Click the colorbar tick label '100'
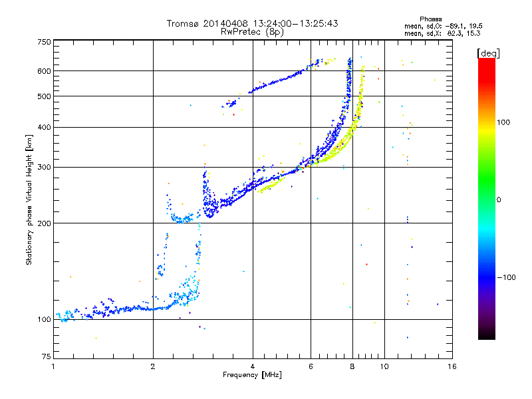The width and height of the screenshot is (532, 399). [503, 122]
